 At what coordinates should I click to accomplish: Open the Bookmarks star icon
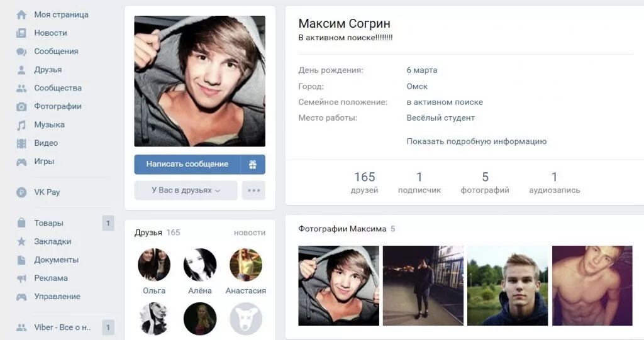point(21,241)
